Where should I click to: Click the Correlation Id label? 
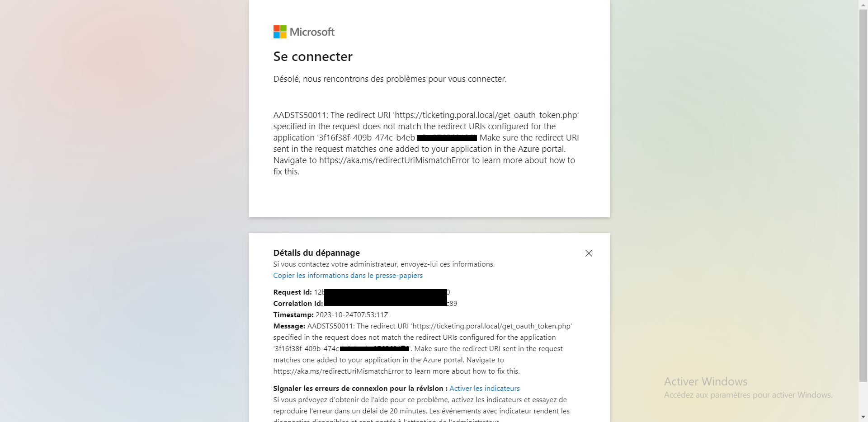[x=298, y=304]
